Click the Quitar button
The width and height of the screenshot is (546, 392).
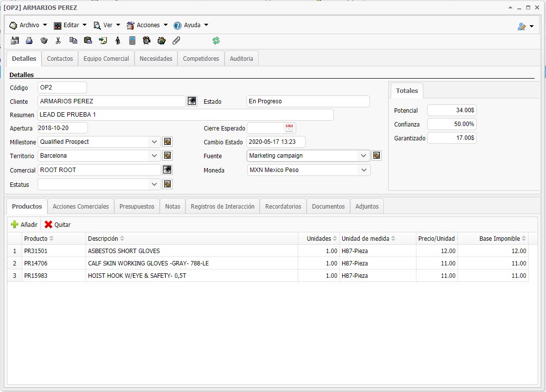point(58,224)
